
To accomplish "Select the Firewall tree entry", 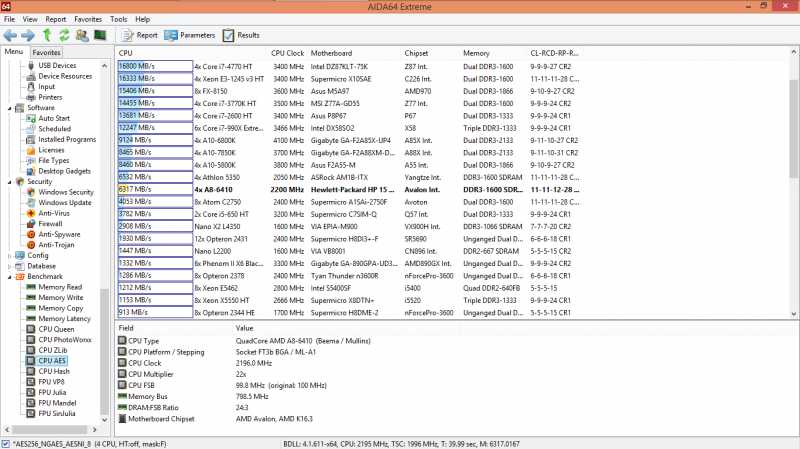I will coord(50,224).
